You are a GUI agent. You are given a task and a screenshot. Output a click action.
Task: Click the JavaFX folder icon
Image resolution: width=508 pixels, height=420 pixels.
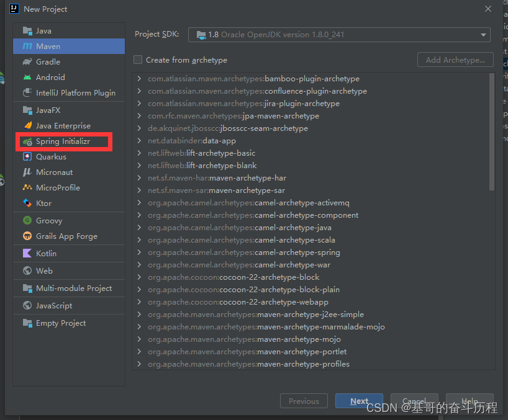[x=27, y=110]
